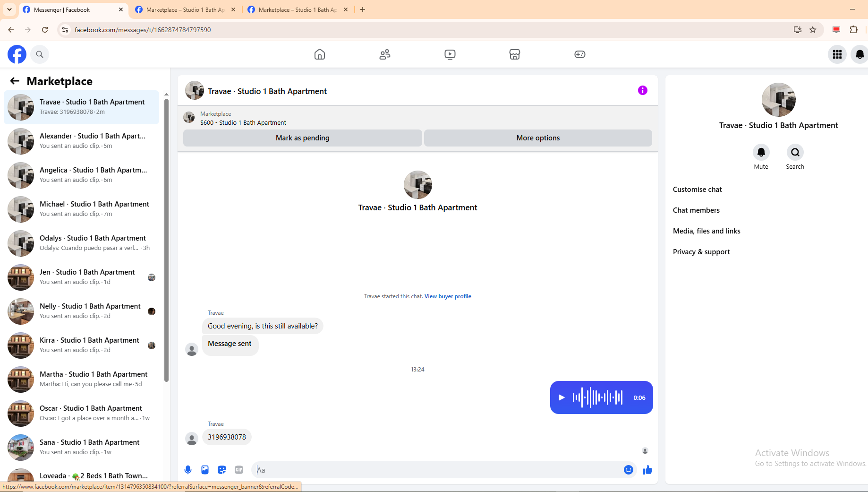The image size is (868, 492).
Task: Send a thumbs-up like
Action: pyautogui.click(x=647, y=470)
